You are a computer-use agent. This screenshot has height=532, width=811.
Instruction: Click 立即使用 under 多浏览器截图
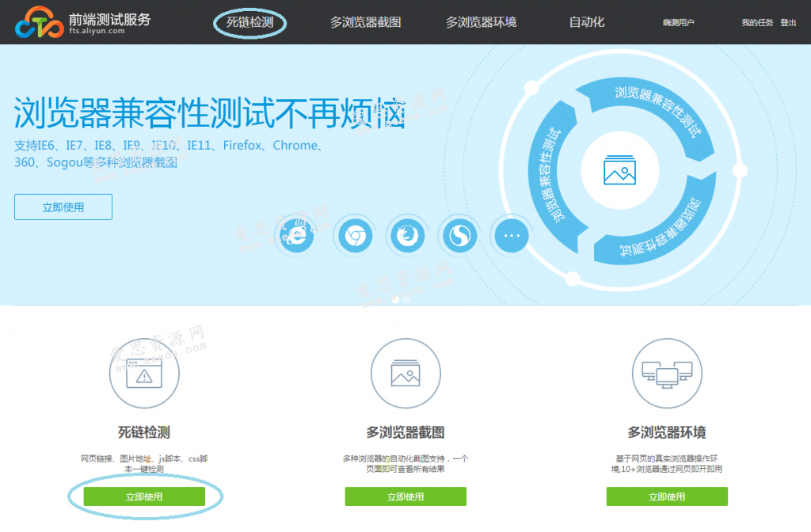point(405,496)
